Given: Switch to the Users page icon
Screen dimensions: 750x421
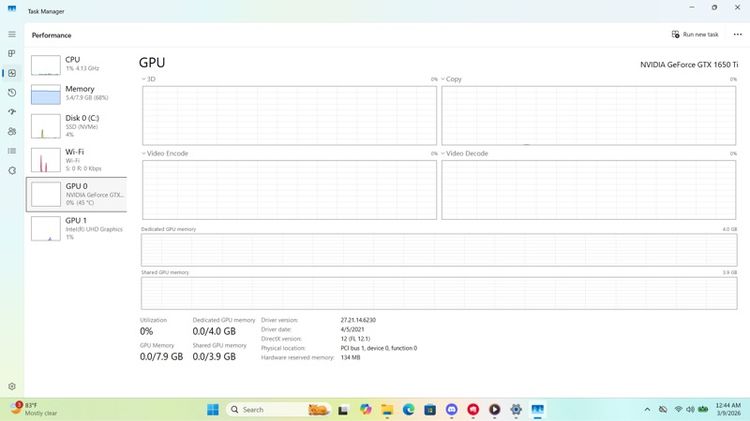Looking at the screenshot, I should pos(12,131).
